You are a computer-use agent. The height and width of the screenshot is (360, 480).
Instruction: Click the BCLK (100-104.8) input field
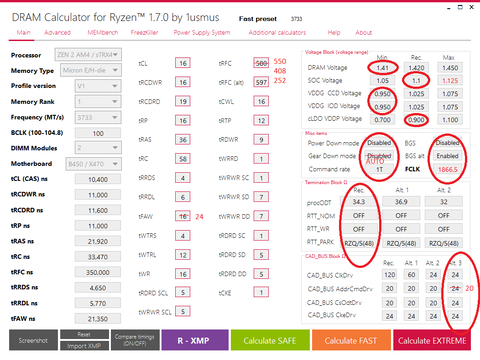(x=98, y=133)
